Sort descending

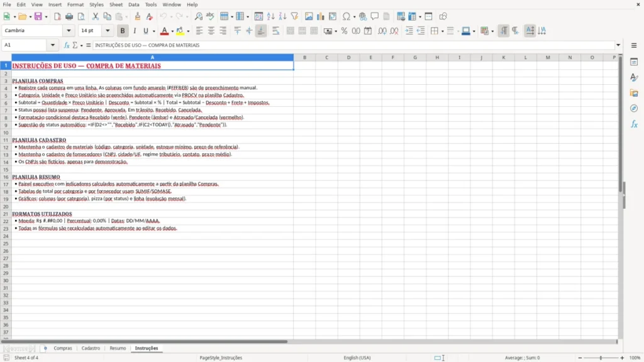pyautogui.click(x=282, y=16)
